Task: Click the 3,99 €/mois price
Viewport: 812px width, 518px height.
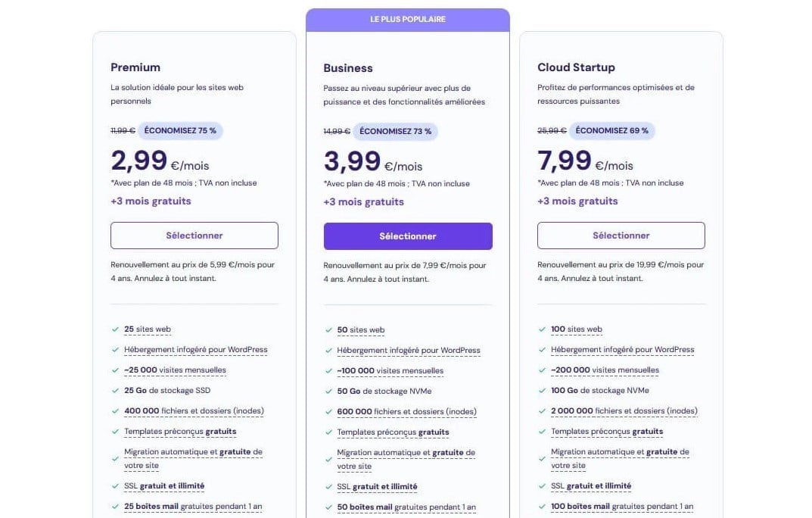Action: 373,161
